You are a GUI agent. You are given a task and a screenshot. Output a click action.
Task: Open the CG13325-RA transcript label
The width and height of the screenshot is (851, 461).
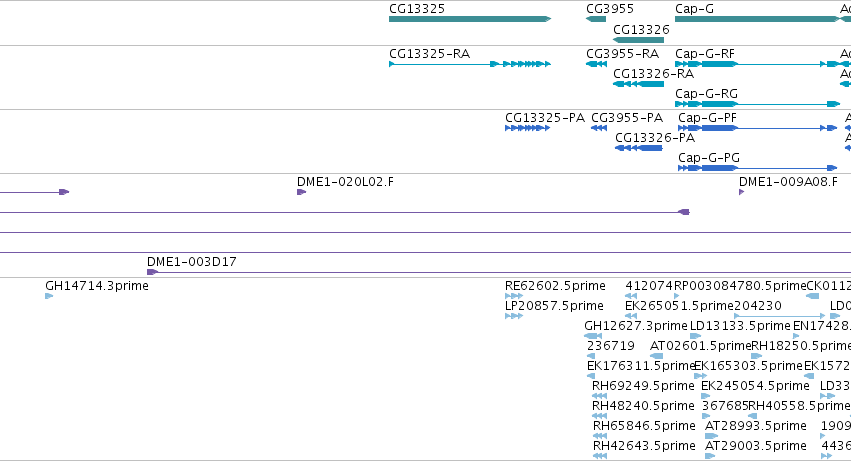429,54
